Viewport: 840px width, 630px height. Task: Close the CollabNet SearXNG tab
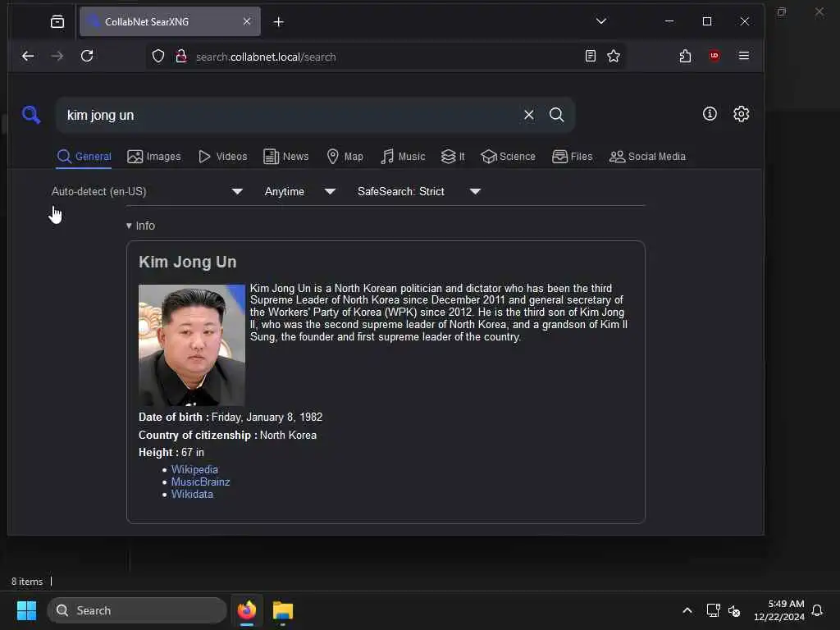click(247, 21)
